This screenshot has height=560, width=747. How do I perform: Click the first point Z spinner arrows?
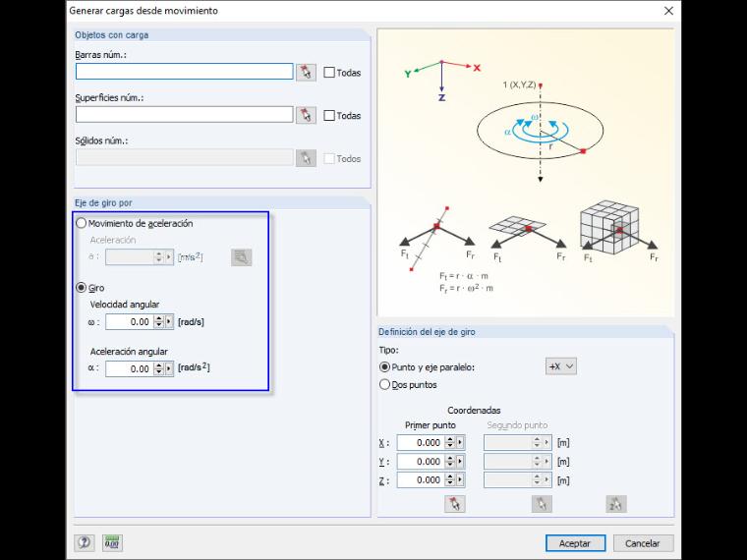[x=450, y=480]
